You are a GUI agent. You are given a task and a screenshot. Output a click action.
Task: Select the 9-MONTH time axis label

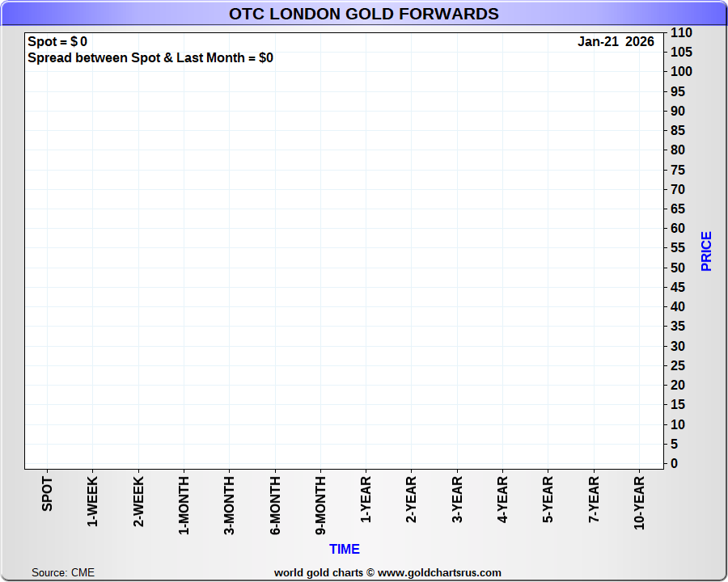[321, 505]
